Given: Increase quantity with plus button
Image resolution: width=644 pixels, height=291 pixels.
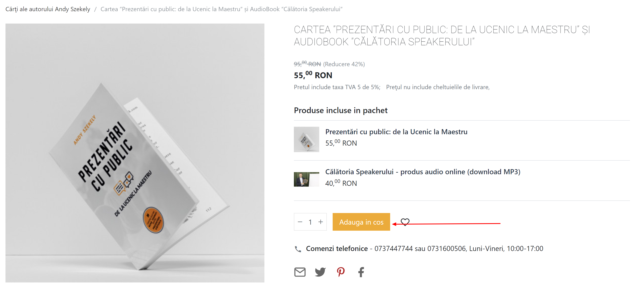Looking at the screenshot, I should pyautogui.click(x=320, y=222).
